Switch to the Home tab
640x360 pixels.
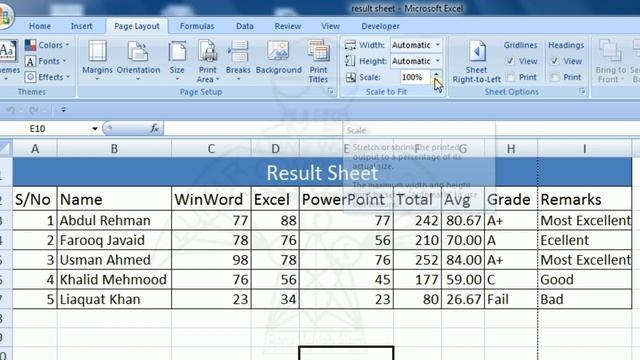click(x=40, y=26)
